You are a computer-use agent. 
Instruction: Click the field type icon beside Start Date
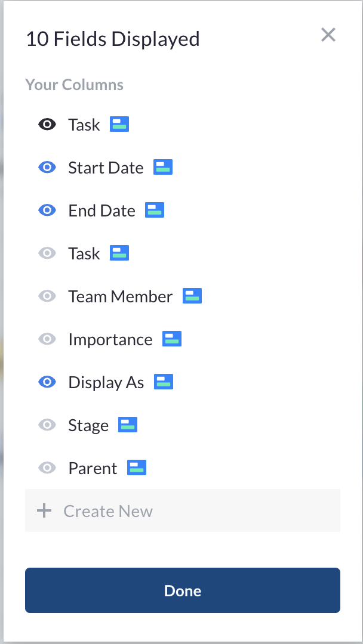pos(163,167)
